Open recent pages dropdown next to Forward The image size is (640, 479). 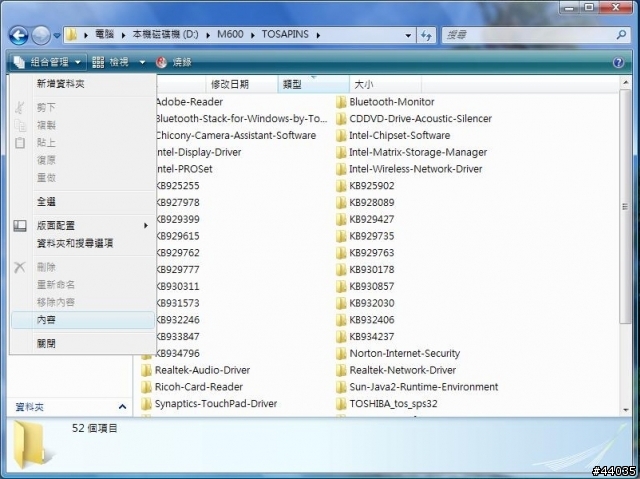[57, 35]
